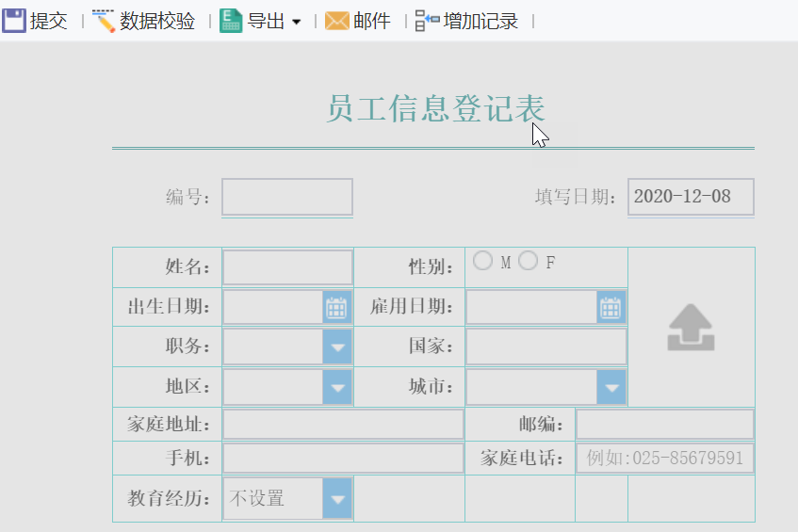
Task: Open the job title (职务) dropdown
Action: click(337, 347)
